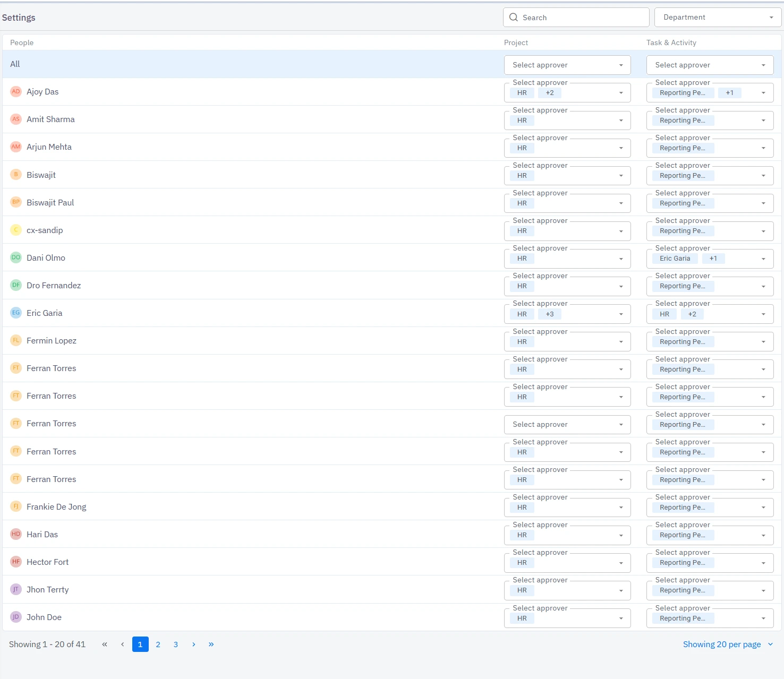Click Dani Olmo's green avatar icon
The image size is (784, 679).
pyautogui.click(x=16, y=257)
